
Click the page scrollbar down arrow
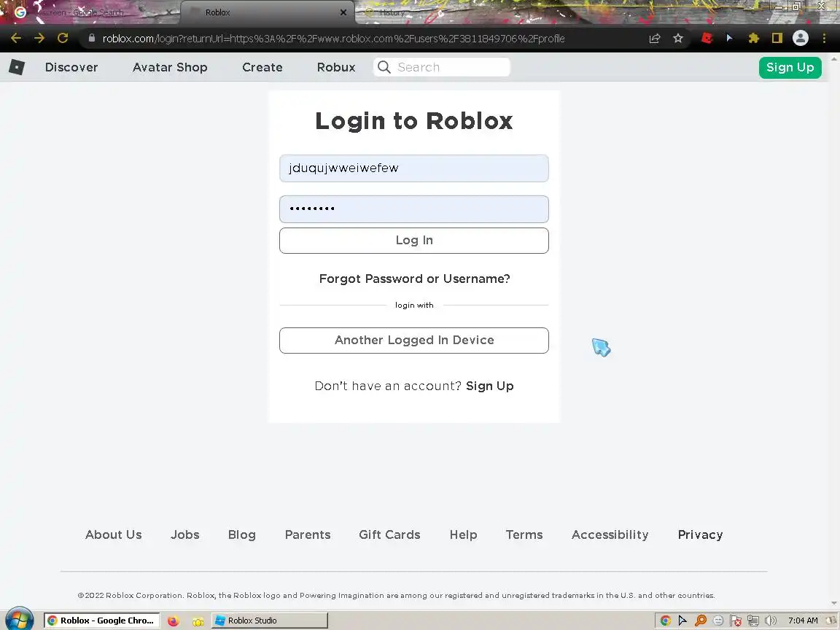tap(835, 603)
